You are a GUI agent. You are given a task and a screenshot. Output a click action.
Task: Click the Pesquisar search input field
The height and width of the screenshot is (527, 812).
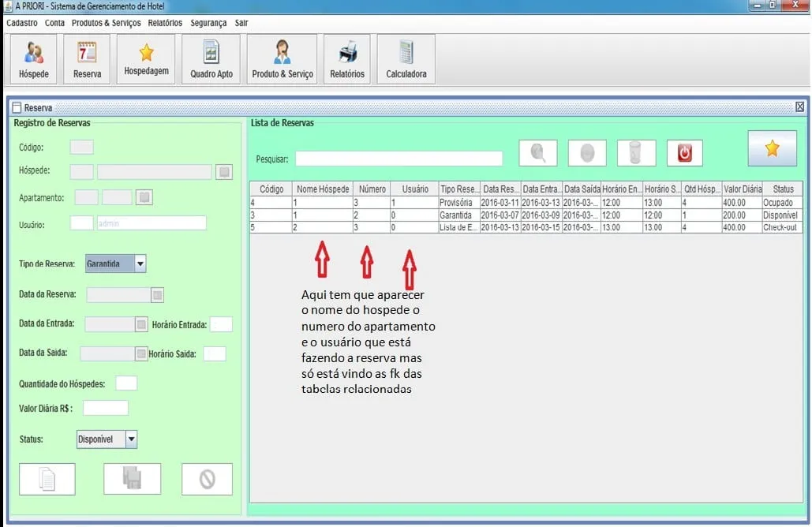399,159
